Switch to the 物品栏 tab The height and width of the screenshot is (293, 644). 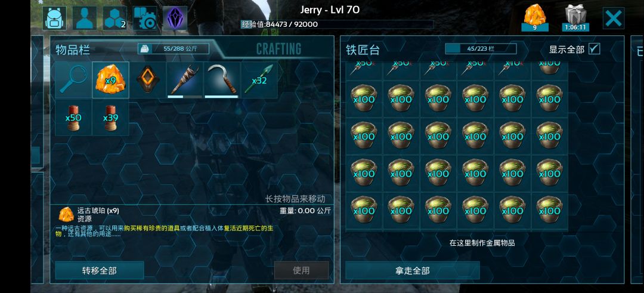pyautogui.click(x=73, y=50)
